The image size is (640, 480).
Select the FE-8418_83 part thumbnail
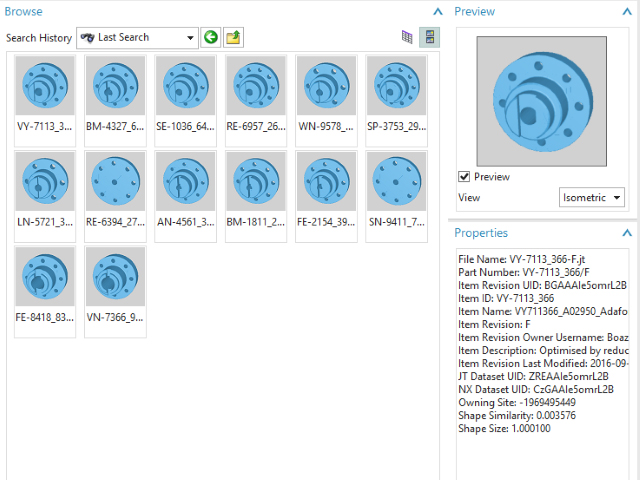(45, 277)
